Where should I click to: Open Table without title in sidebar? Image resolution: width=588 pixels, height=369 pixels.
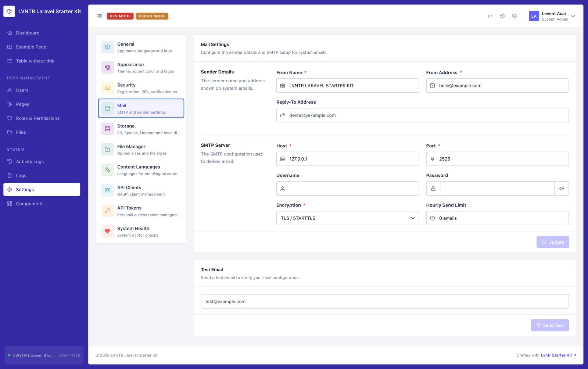point(42,61)
